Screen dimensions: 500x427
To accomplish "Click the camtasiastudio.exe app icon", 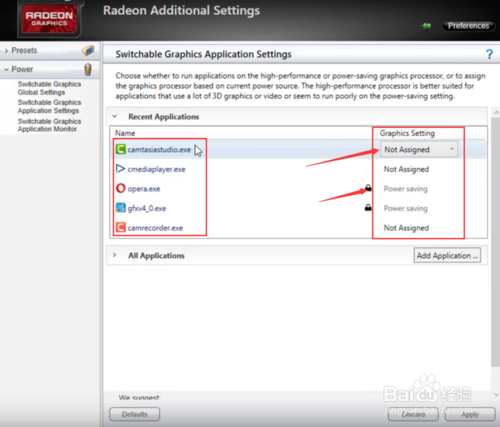I will tap(121, 149).
